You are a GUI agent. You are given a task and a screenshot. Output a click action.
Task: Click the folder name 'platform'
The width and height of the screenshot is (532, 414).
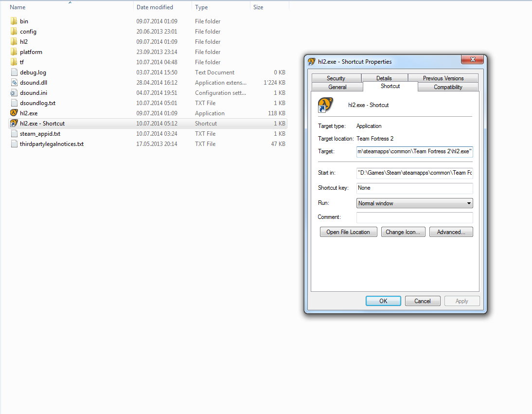pos(31,52)
